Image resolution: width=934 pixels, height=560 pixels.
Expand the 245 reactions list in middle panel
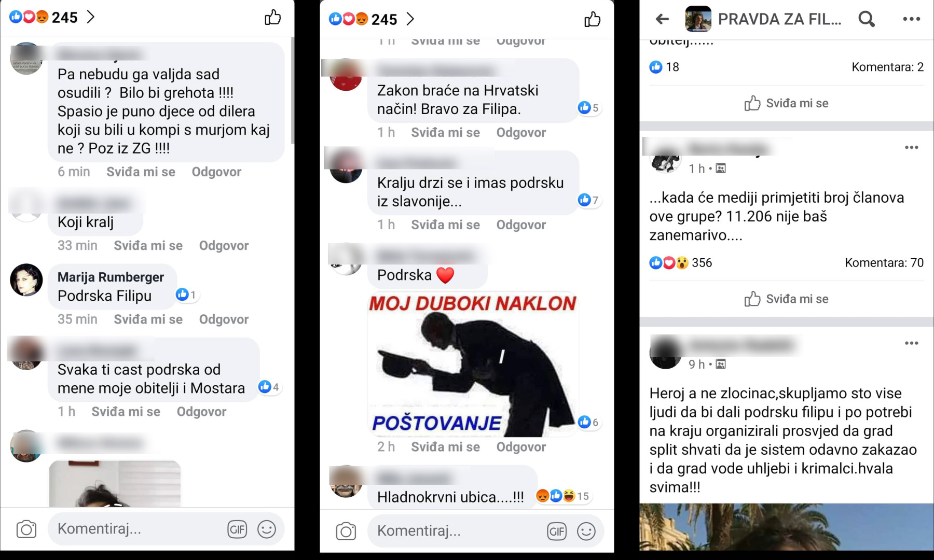tap(372, 19)
